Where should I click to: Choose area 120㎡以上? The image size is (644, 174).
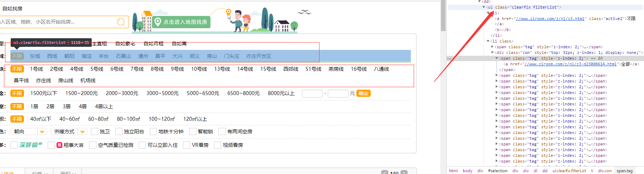[x=195, y=119]
